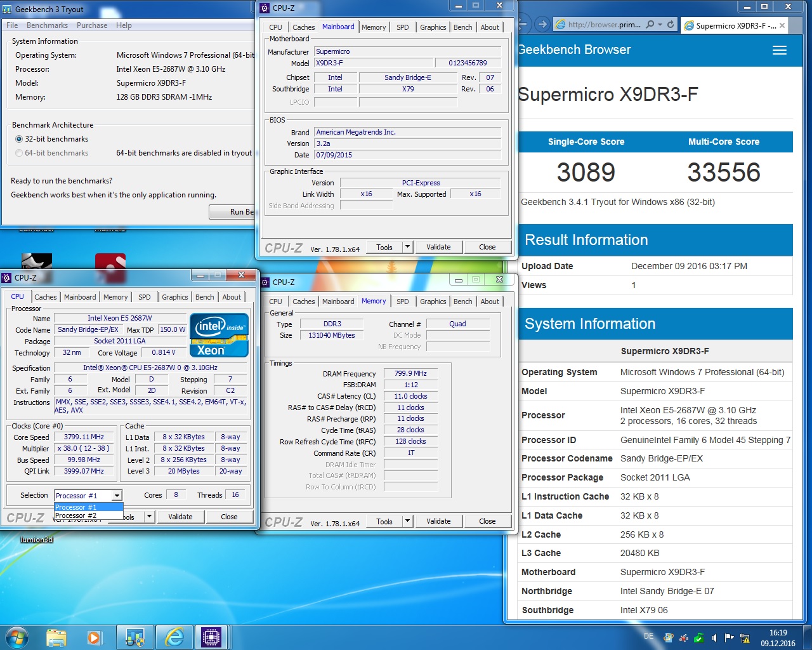Select the 32-bit benchmarks radio button
Viewport: 812px width, 650px height.
point(19,139)
